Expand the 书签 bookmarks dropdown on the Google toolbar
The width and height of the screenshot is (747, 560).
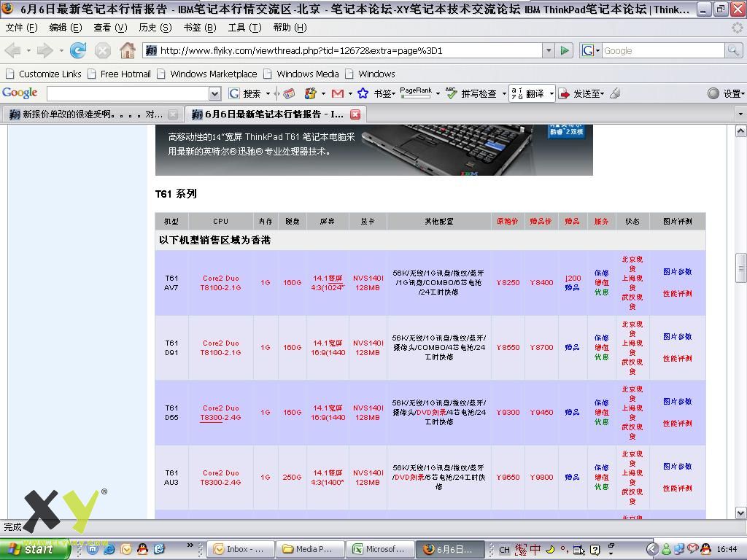pos(393,94)
